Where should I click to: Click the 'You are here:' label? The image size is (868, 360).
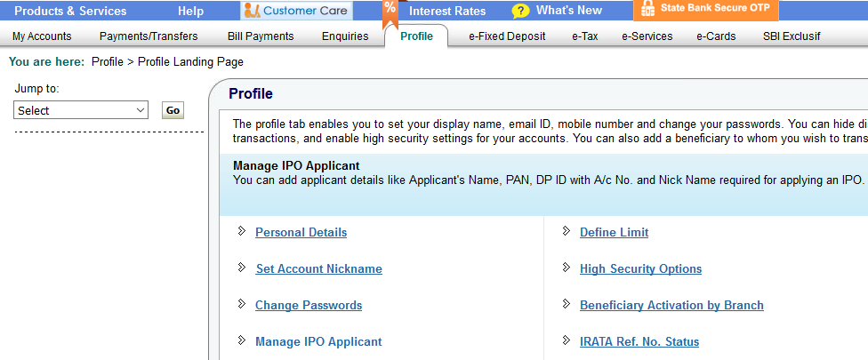coord(47,62)
